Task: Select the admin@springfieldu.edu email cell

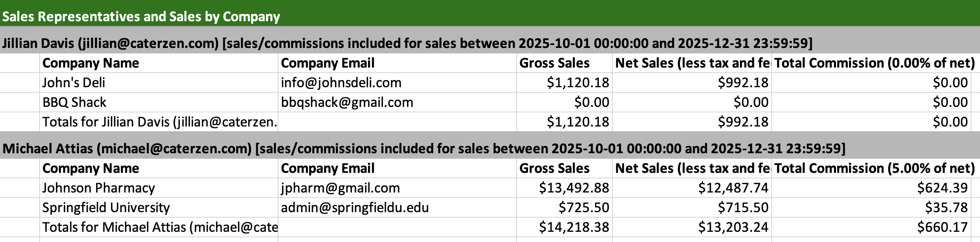Action: click(x=355, y=207)
